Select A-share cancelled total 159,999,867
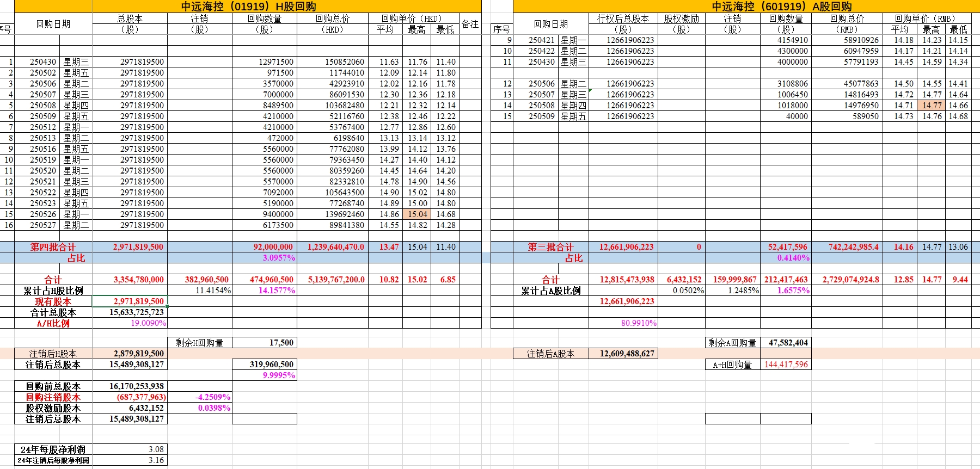980x469 pixels. click(x=733, y=280)
